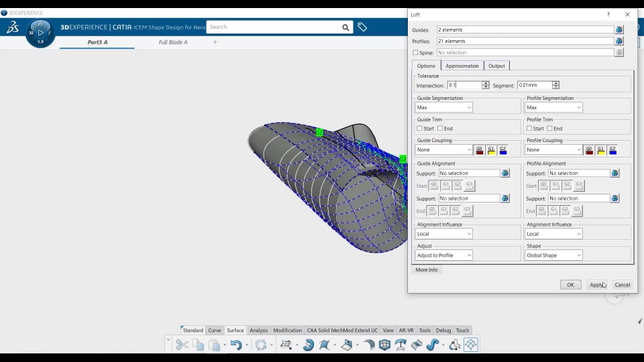
Task: Click Profile Alignment end Support picker icon
Action: coord(614,198)
